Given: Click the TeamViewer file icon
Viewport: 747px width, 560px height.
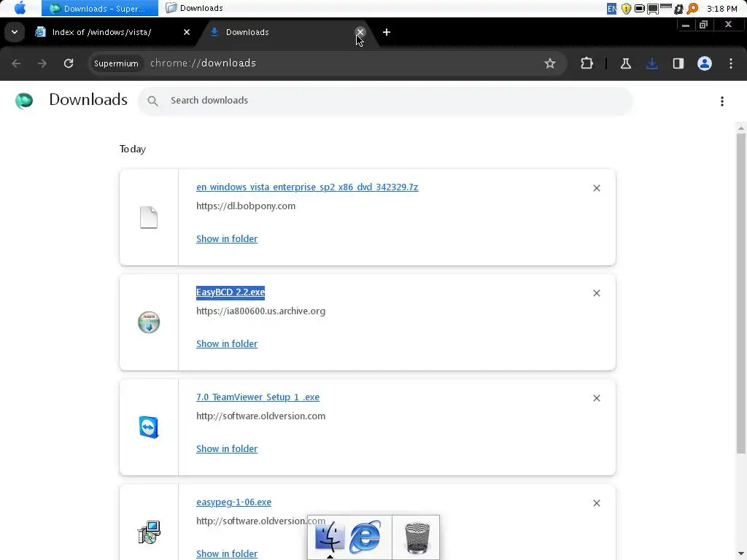Looking at the screenshot, I should (149, 427).
